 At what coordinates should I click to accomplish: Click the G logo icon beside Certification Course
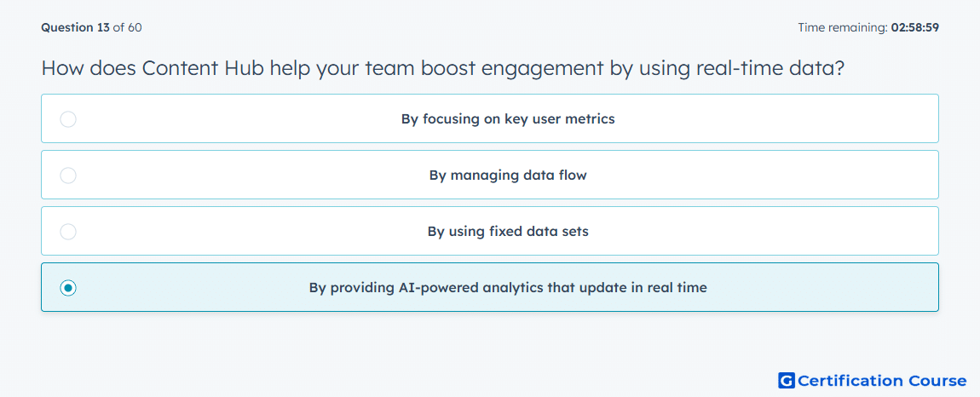(787, 380)
